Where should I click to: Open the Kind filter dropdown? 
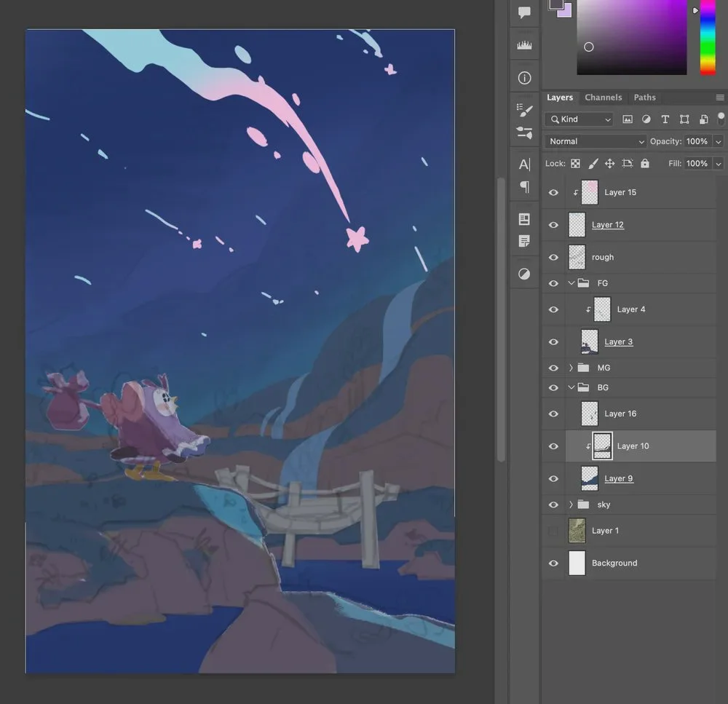579,119
